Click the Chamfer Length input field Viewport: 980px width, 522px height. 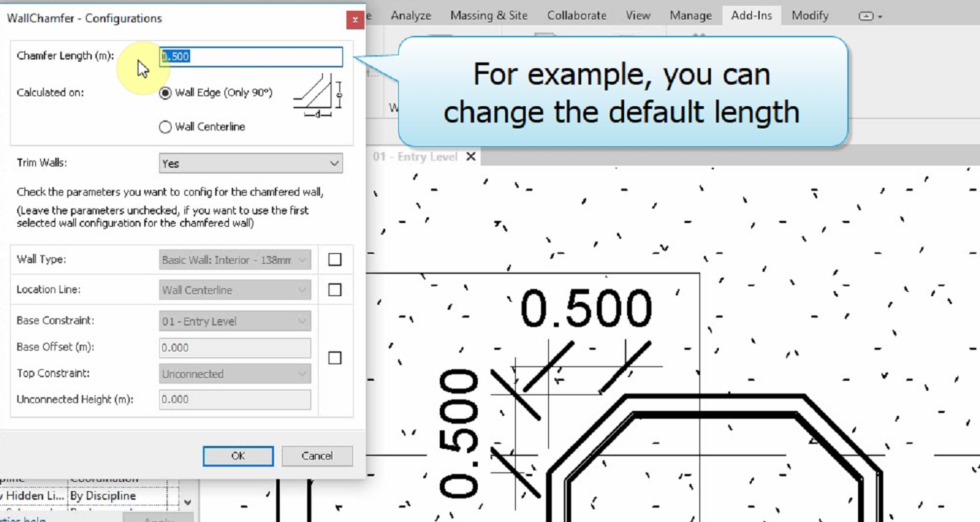tap(251, 57)
